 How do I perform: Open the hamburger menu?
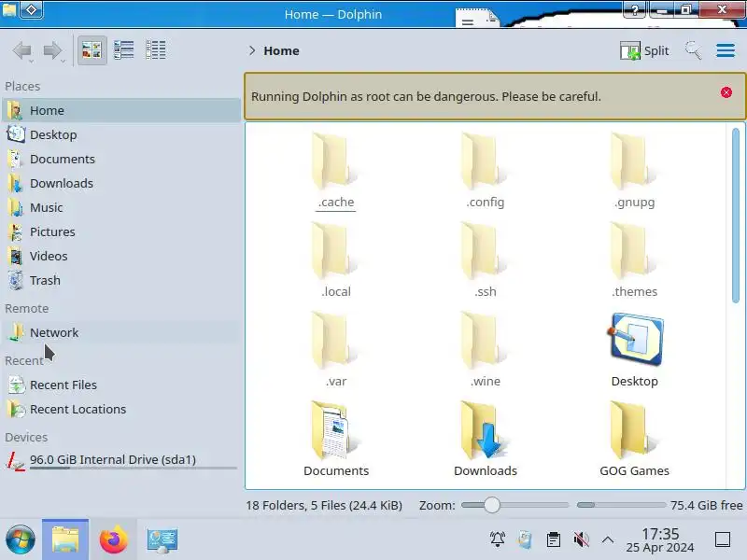726,50
